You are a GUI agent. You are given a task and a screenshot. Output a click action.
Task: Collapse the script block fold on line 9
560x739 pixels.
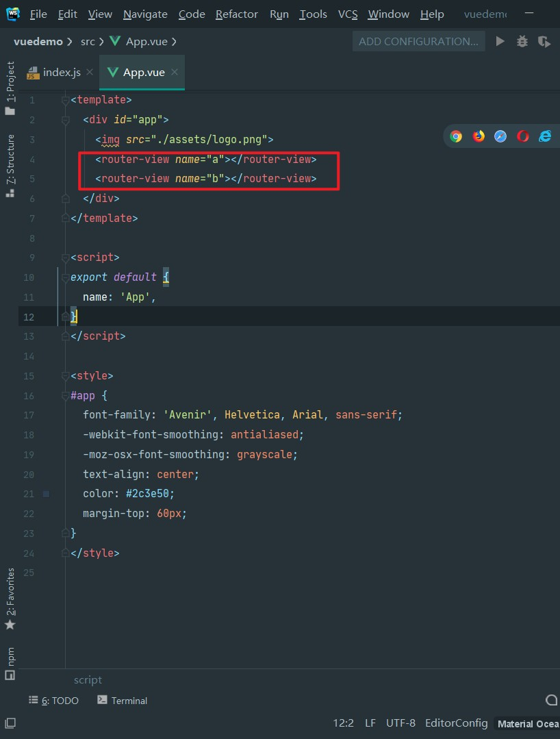click(x=66, y=258)
